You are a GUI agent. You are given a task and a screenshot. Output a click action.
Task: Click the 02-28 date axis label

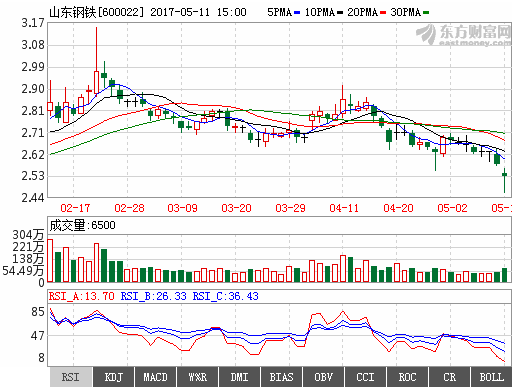point(129,208)
